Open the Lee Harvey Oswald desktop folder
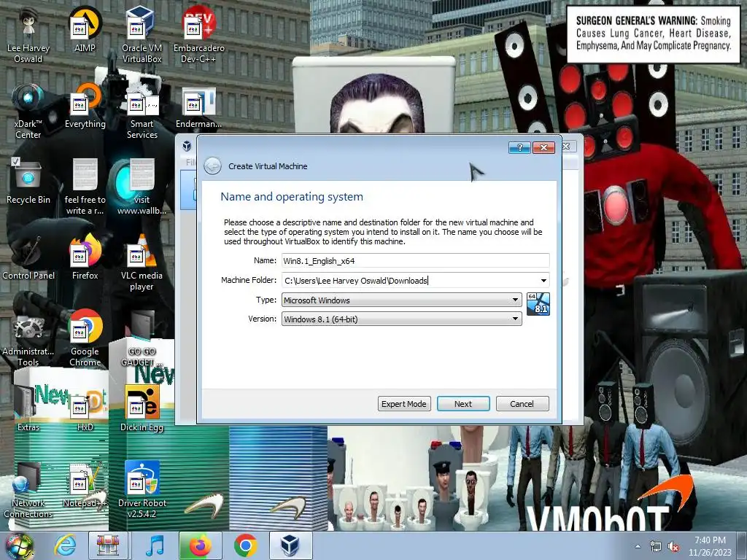 coord(28,34)
